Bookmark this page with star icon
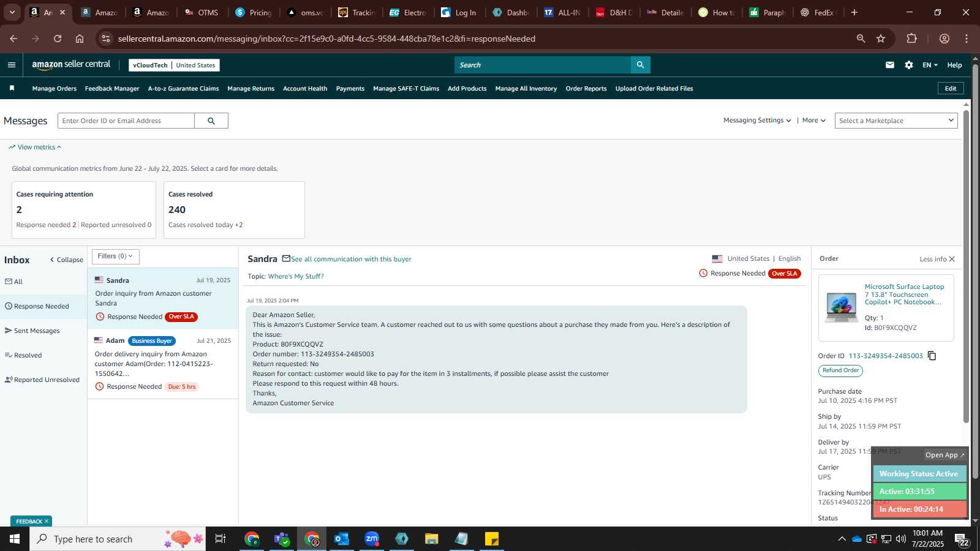This screenshot has height=551, width=980. point(881,39)
